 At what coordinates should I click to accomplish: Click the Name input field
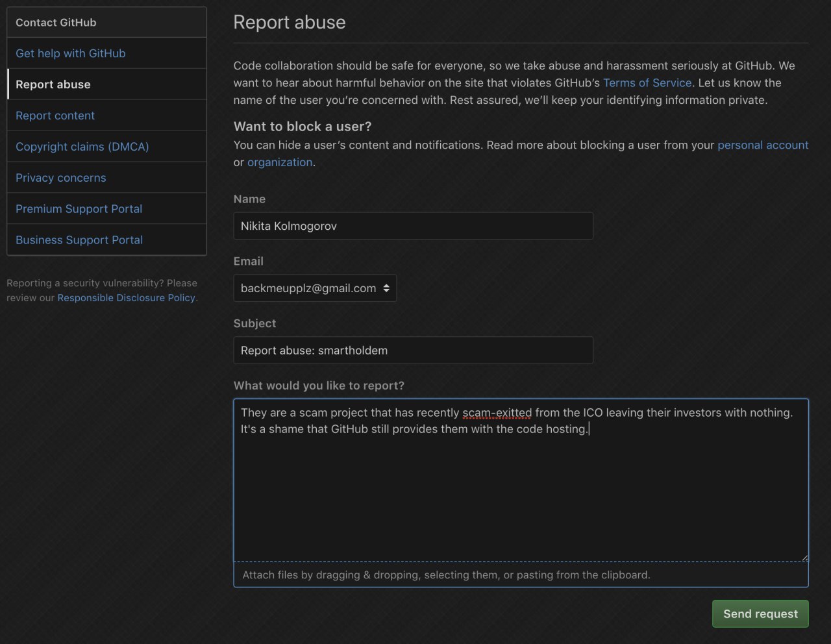click(413, 226)
